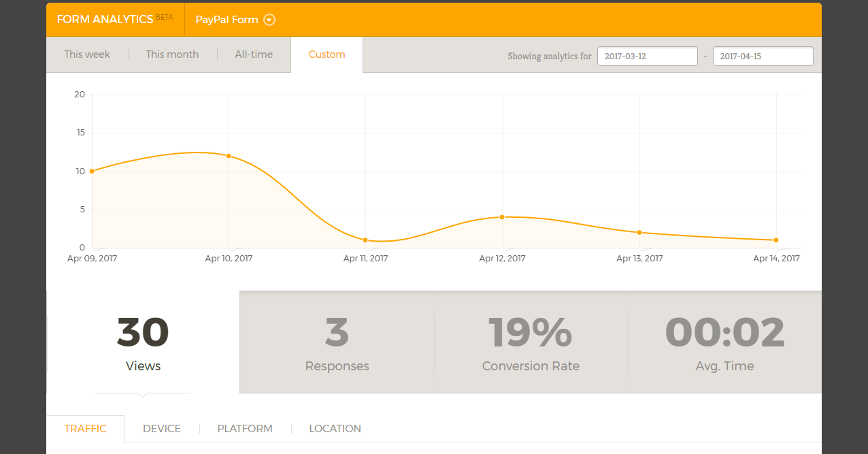This screenshot has width=868, height=454.
Task: Select the 3 Responses metric card
Action: [337, 342]
